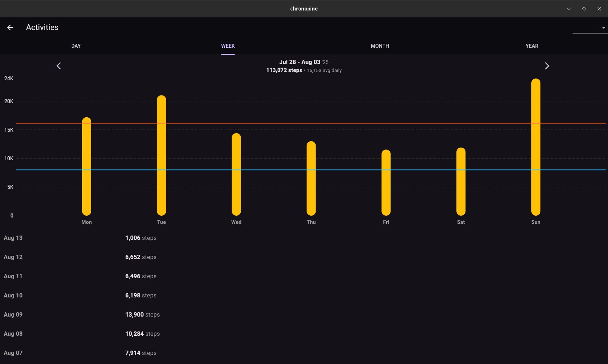Advance to next week with right chevron
The height and width of the screenshot is (364, 608).
pos(547,66)
